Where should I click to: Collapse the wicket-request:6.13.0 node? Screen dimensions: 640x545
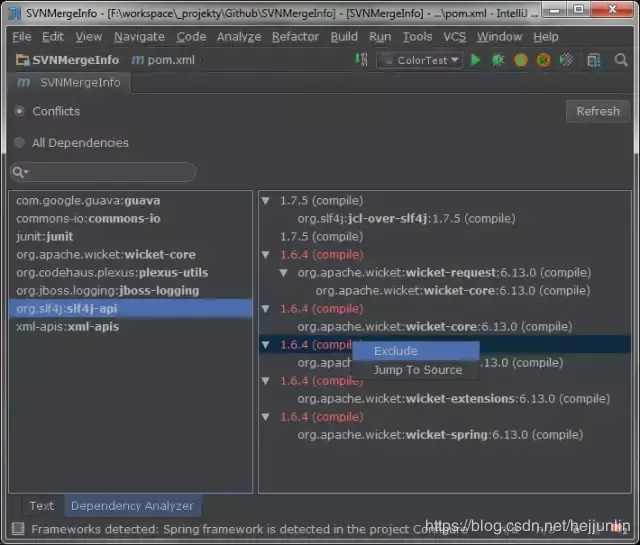pyautogui.click(x=283, y=273)
